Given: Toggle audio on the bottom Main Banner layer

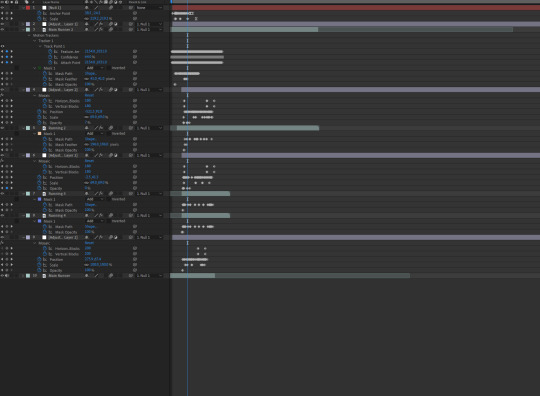Looking at the screenshot, I should click(7, 275).
